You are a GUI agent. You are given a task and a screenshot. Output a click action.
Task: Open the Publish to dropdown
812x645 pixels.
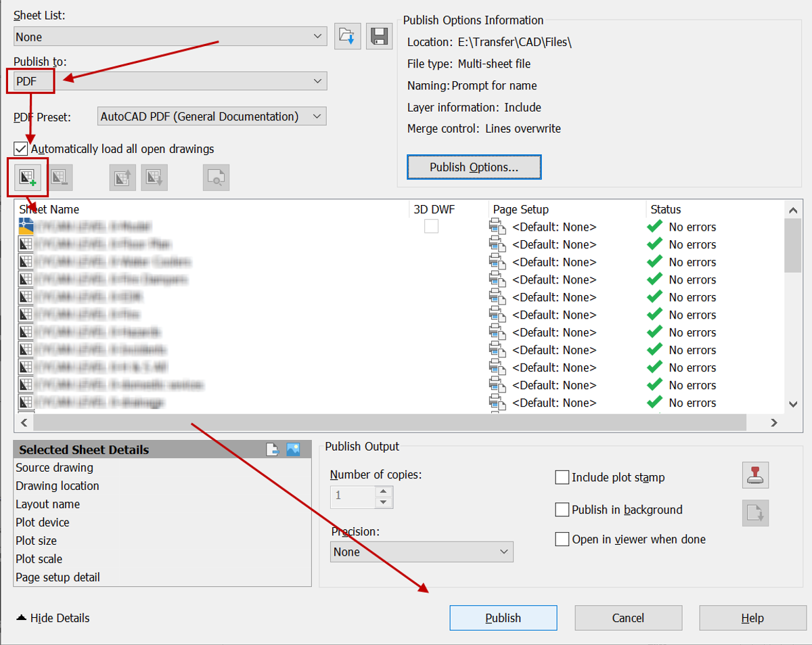318,81
